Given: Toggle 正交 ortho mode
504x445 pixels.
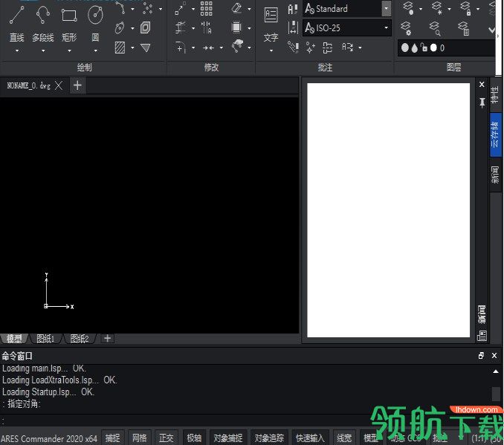Looking at the screenshot, I should click(x=167, y=438).
